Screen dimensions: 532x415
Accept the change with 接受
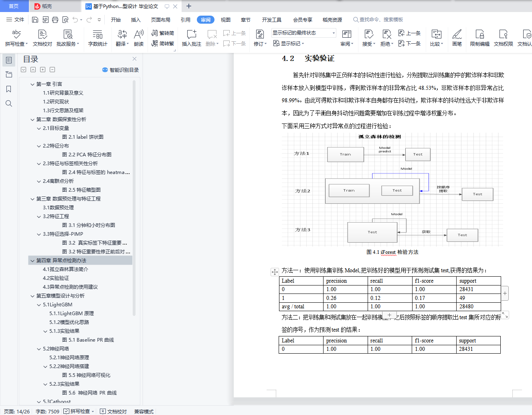tap(367, 38)
